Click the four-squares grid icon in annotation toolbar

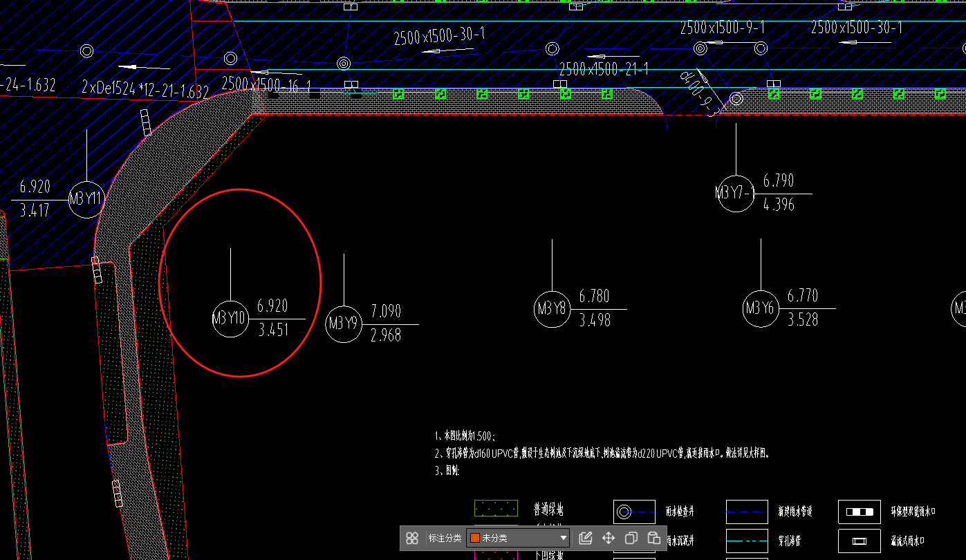[412, 538]
